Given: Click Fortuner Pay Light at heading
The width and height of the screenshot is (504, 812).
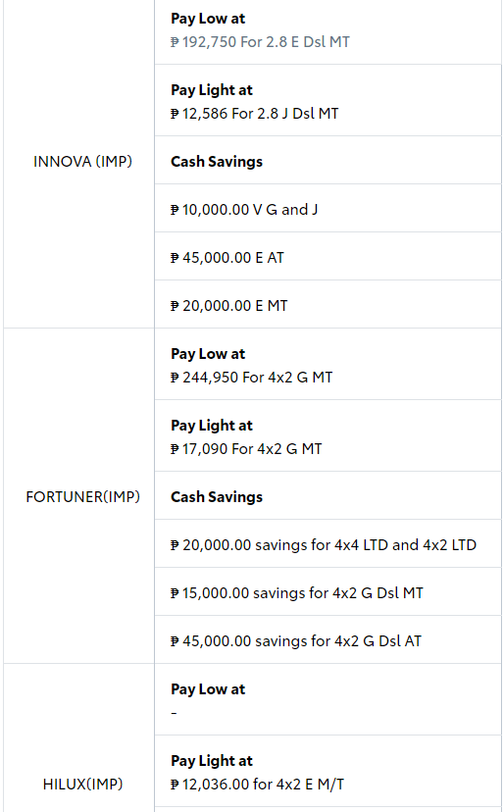Looking at the screenshot, I should 212,426.
